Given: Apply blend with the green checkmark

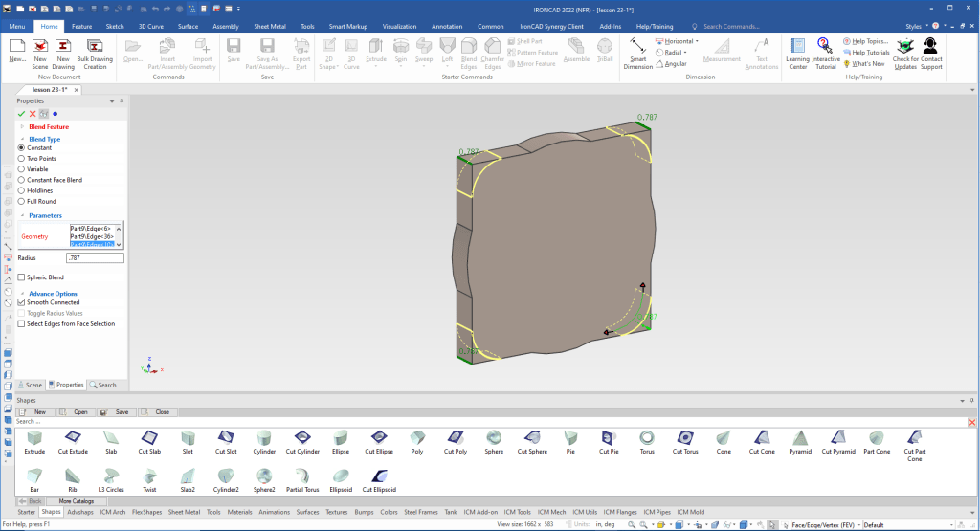Looking at the screenshot, I should tap(21, 114).
